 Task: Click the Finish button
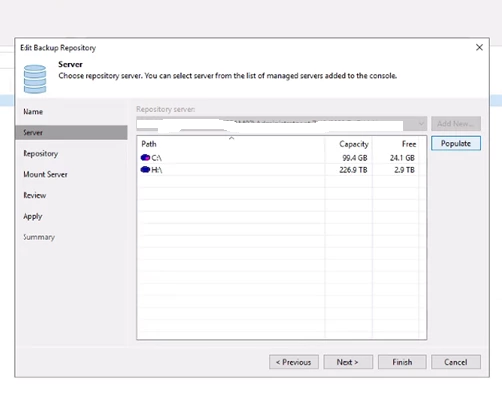click(x=402, y=362)
